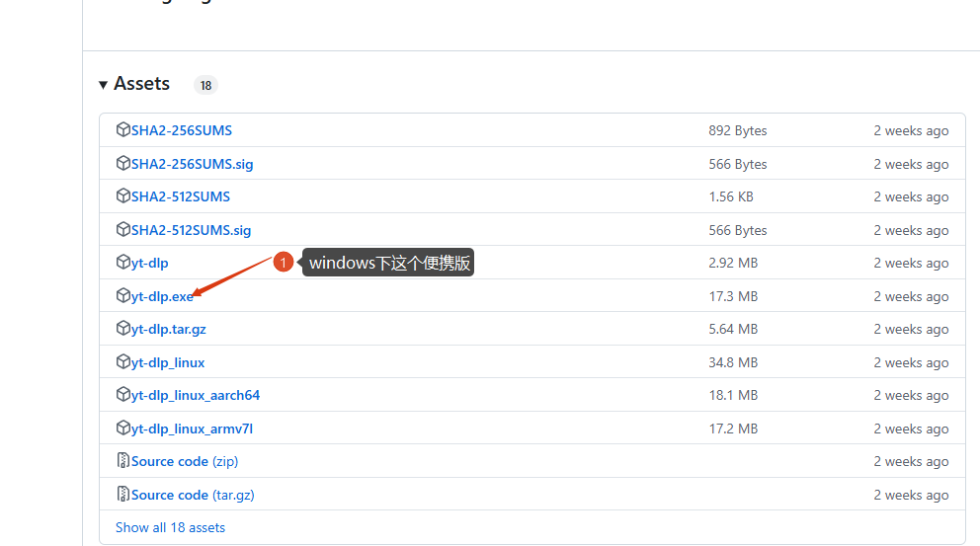Expand list via Show all 18 assets
Image resolution: width=980 pixels, height=546 pixels.
tap(170, 527)
